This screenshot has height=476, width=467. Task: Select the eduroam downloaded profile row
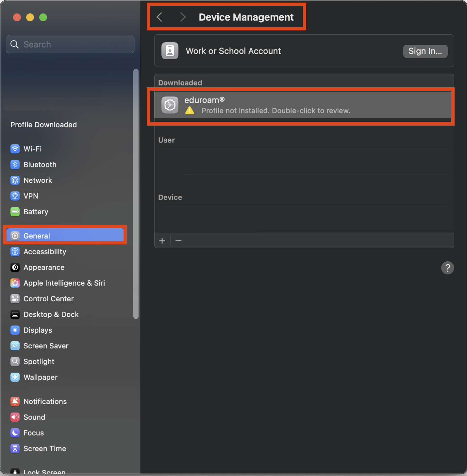coord(303,105)
